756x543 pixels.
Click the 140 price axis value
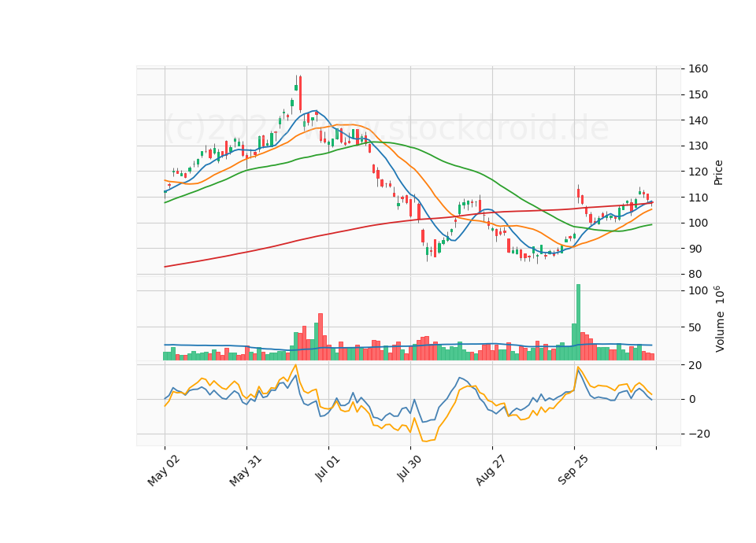(698, 120)
